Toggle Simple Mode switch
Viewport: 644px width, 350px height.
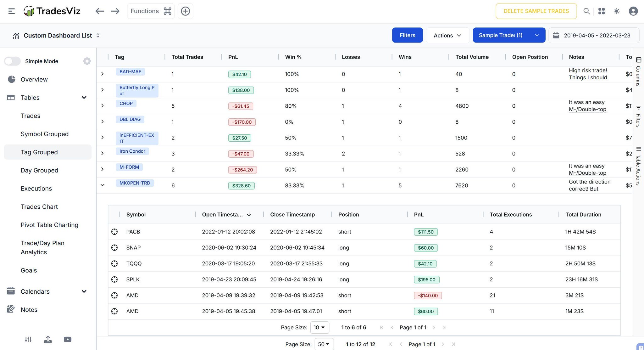point(13,61)
